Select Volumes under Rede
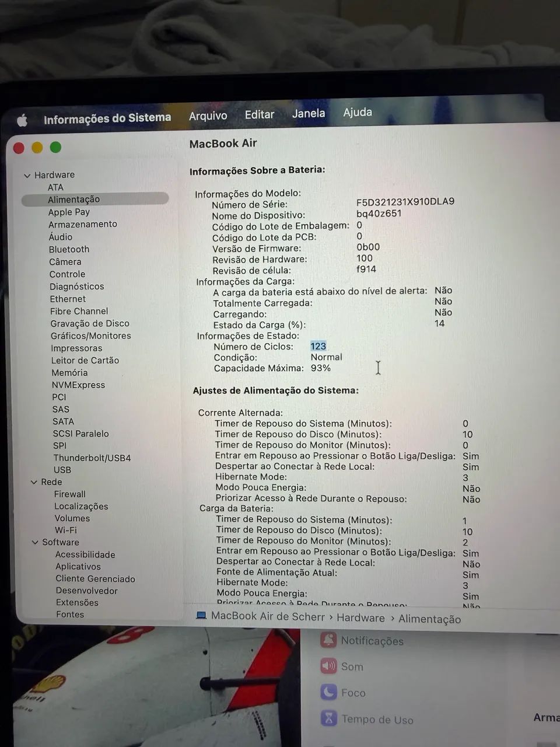The width and height of the screenshot is (560, 747). click(72, 518)
